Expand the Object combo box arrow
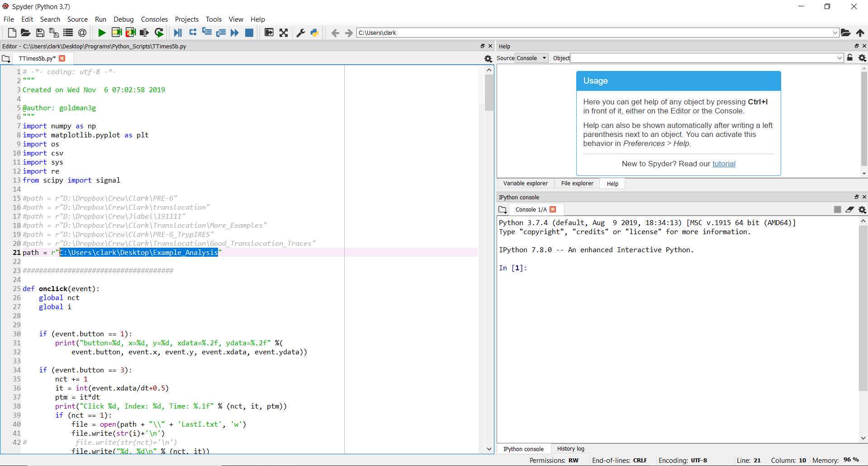Viewport: 868px width, 466px height. click(x=840, y=58)
